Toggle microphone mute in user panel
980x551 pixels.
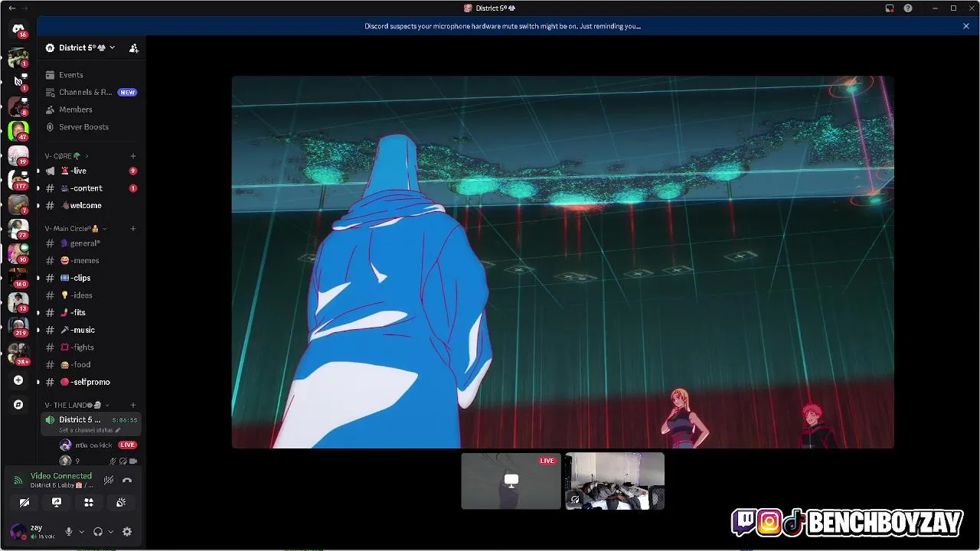(x=68, y=532)
